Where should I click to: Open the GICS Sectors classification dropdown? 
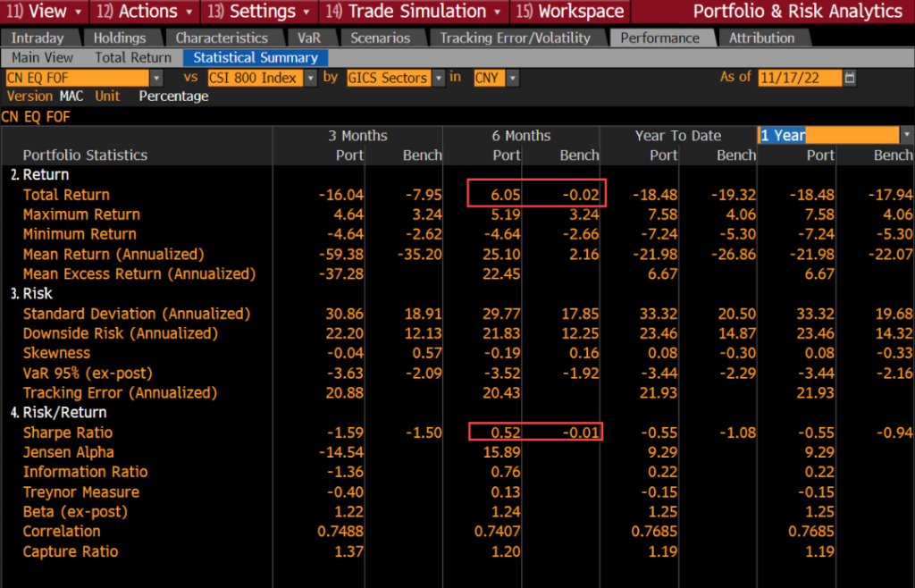tap(438, 78)
